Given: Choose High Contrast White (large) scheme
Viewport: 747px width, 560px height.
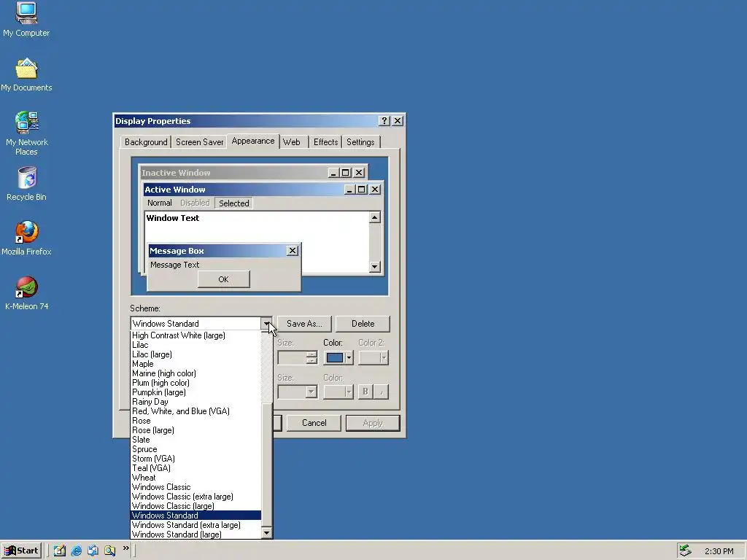Looking at the screenshot, I should [196, 335].
